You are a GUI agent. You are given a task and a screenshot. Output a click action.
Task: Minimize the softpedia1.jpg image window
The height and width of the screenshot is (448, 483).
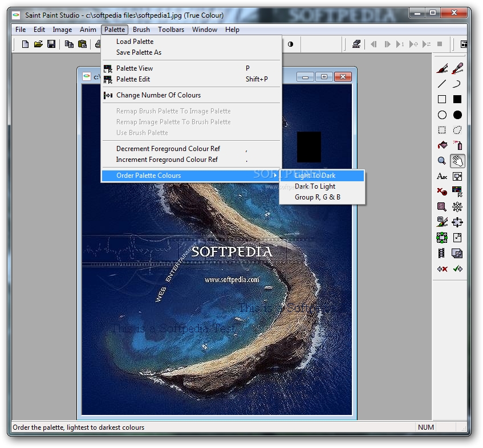pyautogui.click(x=305, y=77)
